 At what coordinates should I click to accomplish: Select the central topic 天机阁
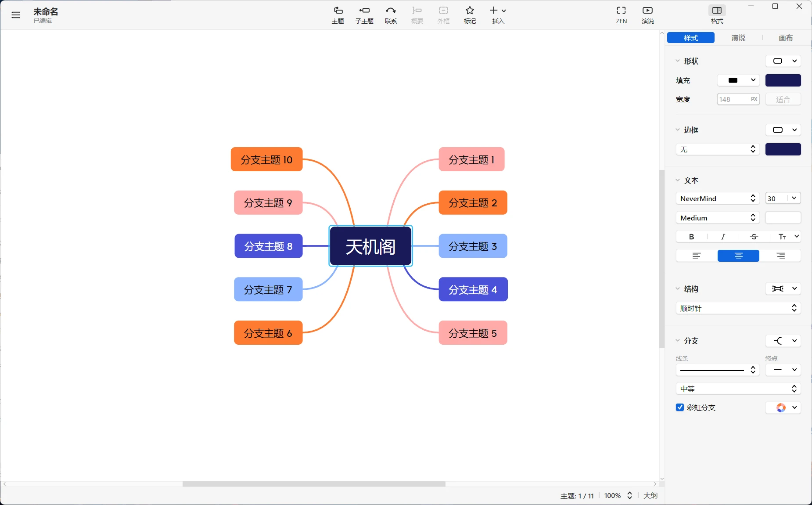click(x=371, y=246)
